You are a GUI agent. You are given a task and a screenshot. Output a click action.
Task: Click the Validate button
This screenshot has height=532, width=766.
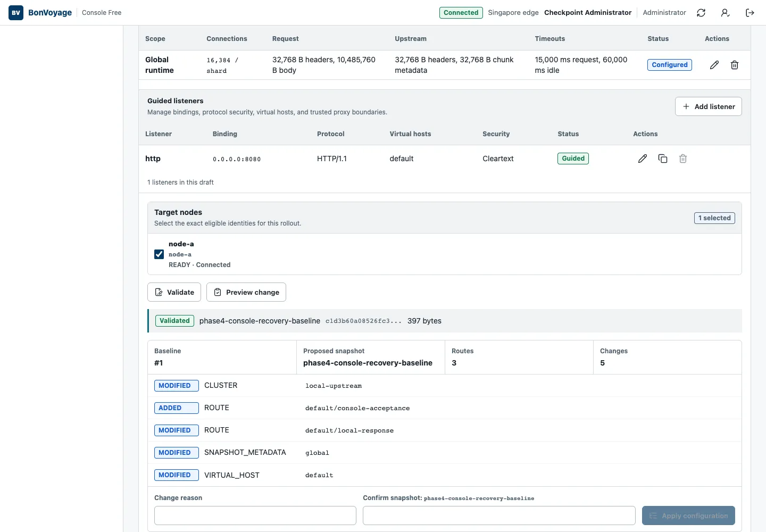click(174, 292)
